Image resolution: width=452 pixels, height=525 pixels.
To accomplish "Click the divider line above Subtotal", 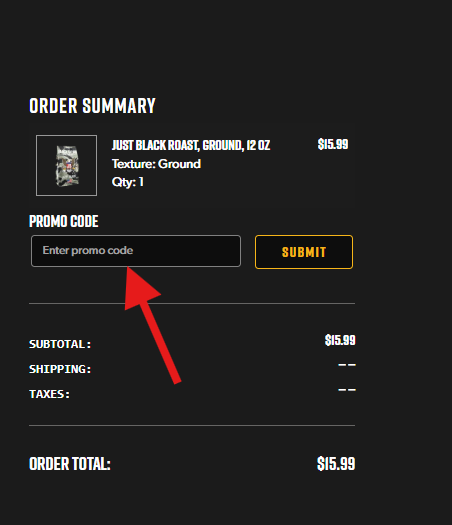I will click(192, 303).
